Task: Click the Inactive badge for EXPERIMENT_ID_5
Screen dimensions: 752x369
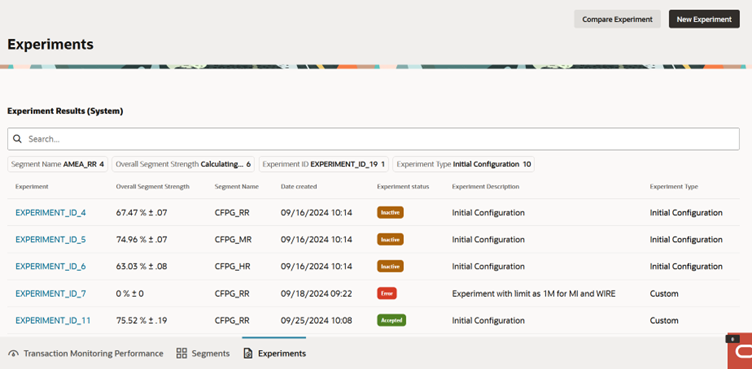Action: point(390,239)
